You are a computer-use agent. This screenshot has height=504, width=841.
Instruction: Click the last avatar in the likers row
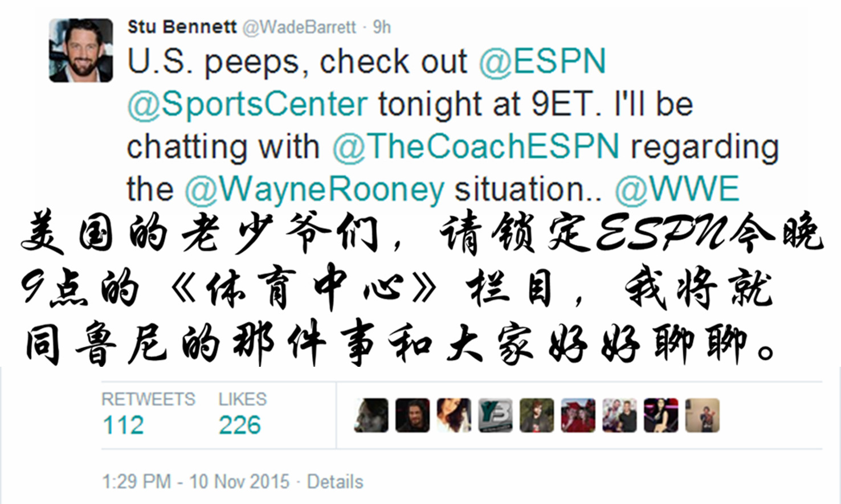click(x=702, y=415)
